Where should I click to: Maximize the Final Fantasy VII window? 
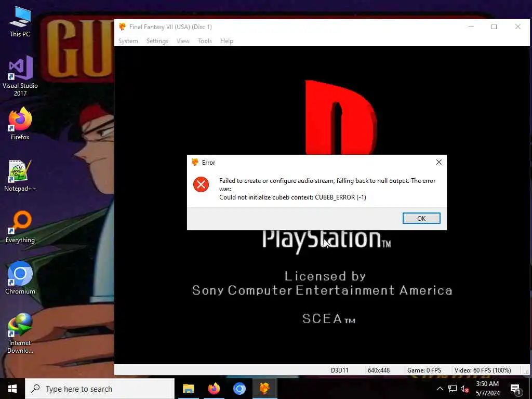point(494,27)
